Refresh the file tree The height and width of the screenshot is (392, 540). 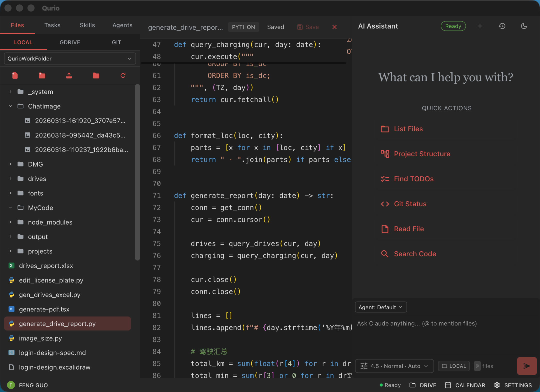pyautogui.click(x=123, y=76)
